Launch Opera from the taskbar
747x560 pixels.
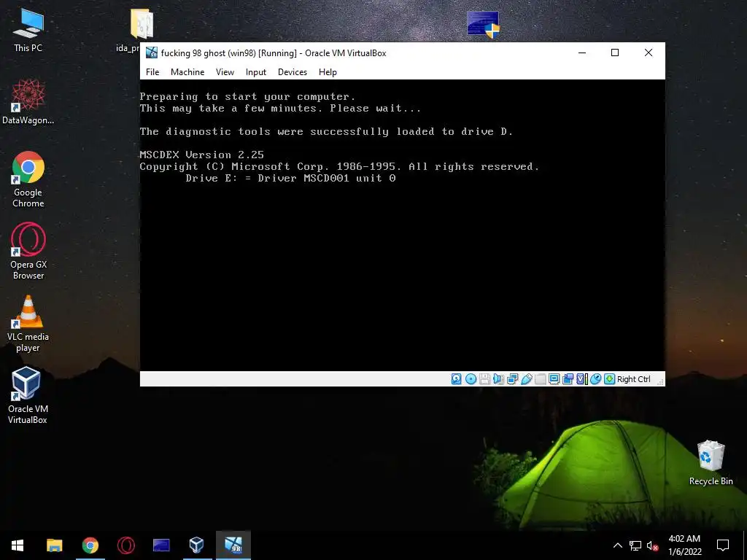[x=125, y=545]
